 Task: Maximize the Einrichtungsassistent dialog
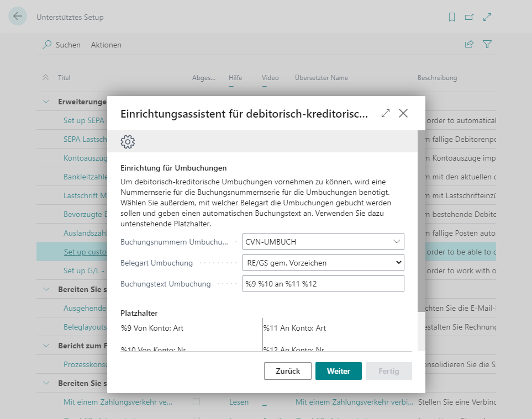(x=386, y=113)
